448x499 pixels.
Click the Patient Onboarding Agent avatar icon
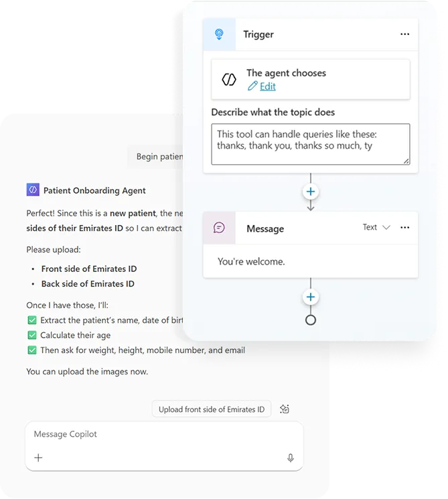[33, 190]
